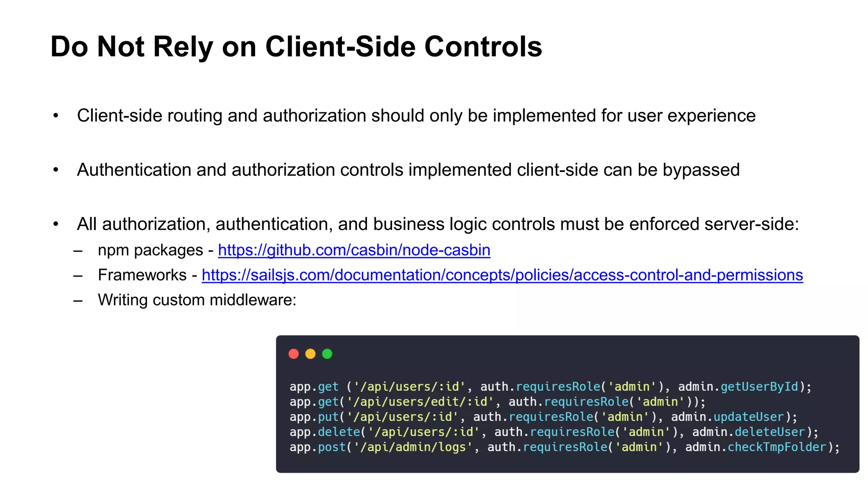Click the code line ending with getUserById
The image size is (868, 488).
[x=551, y=387]
